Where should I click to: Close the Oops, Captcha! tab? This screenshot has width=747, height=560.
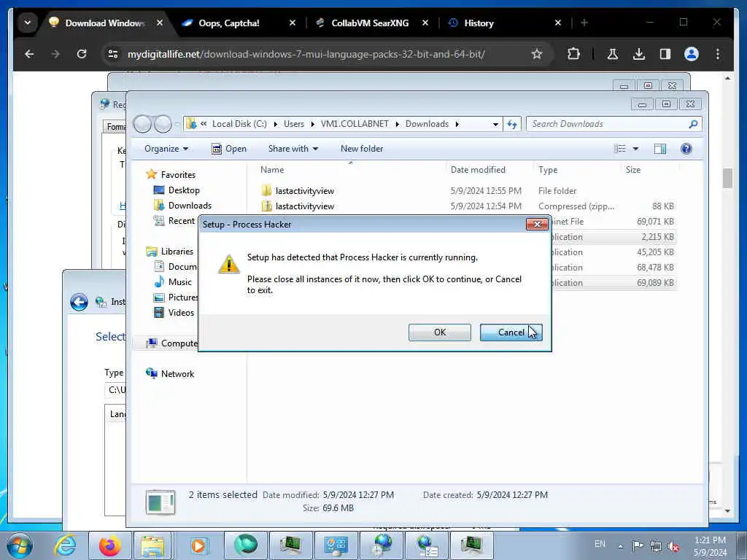point(292,23)
